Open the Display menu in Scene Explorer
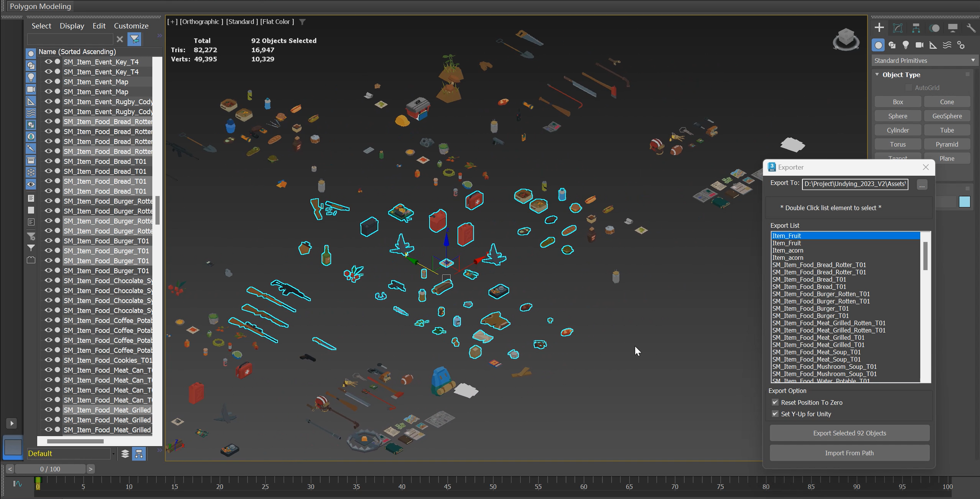This screenshot has height=499, width=980. [72, 26]
